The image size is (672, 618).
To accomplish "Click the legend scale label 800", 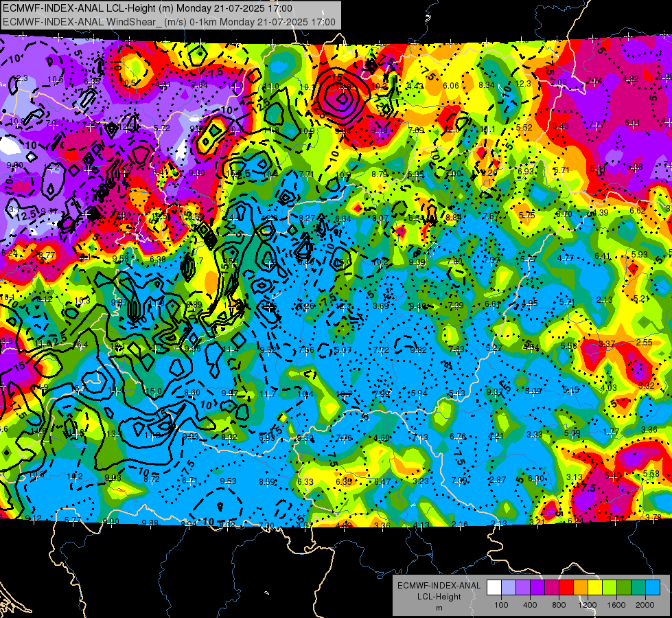I will tap(559, 605).
